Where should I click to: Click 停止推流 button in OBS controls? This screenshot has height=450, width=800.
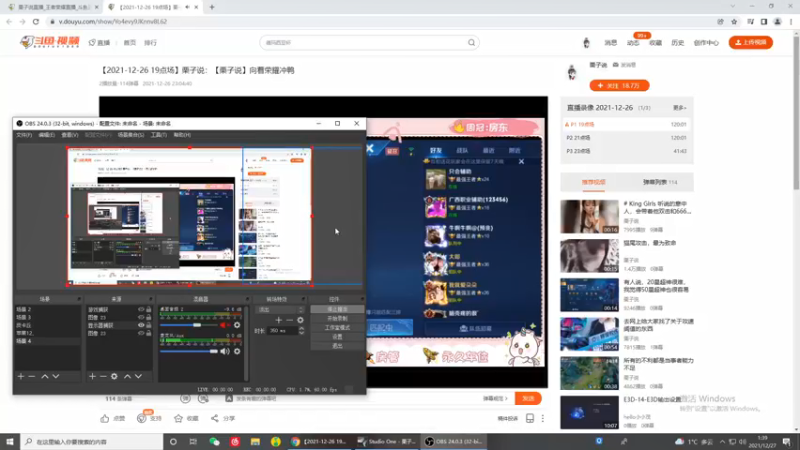click(337, 309)
